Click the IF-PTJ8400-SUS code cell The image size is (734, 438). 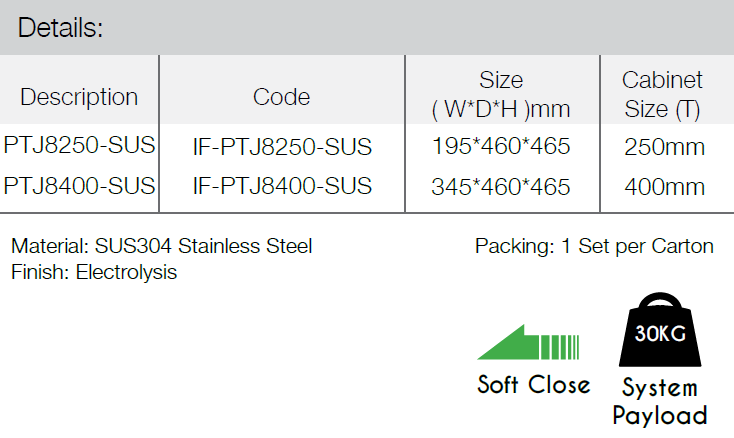[282, 186]
